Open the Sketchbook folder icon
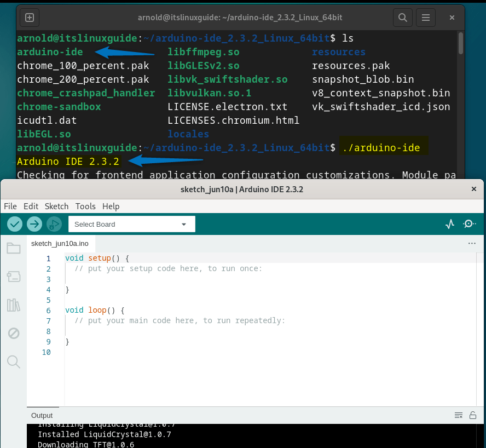 coord(13,248)
